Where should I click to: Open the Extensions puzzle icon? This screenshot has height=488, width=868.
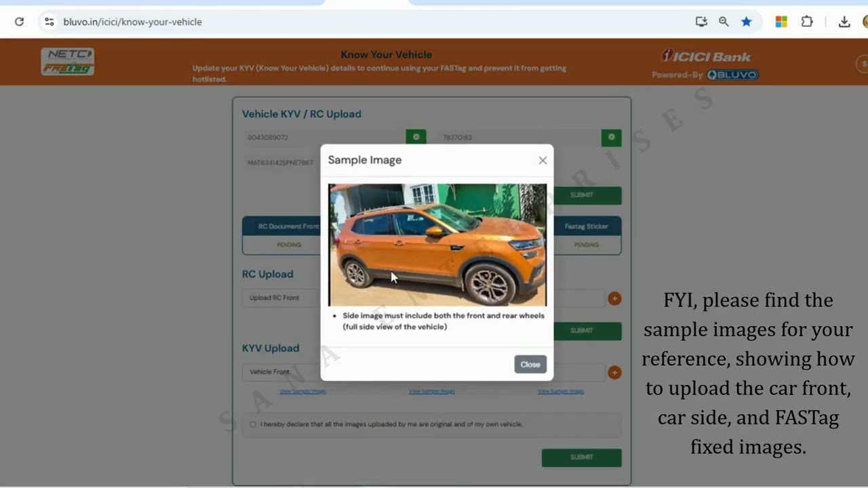coord(807,22)
